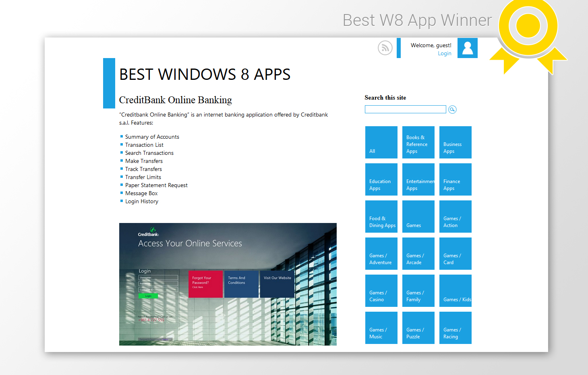
Task: Click the Creditbank logo in screenshot
Action: [x=149, y=232]
